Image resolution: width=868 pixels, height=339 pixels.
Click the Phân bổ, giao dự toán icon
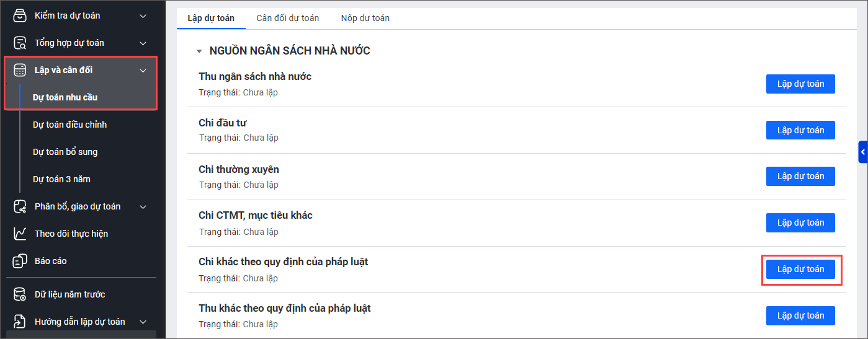click(20, 206)
